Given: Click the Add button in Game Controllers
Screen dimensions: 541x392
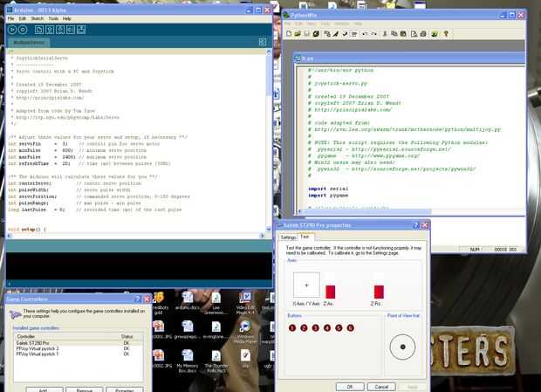Looking at the screenshot, I should point(43,390).
